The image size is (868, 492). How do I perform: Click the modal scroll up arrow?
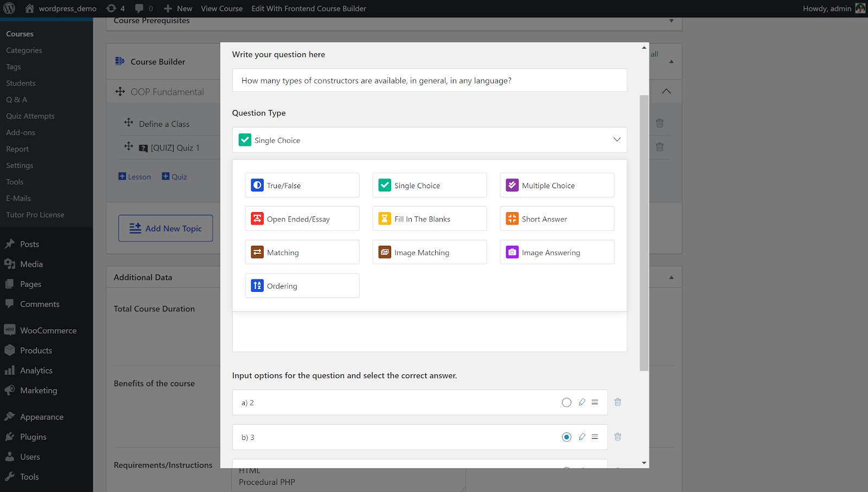[644, 47]
